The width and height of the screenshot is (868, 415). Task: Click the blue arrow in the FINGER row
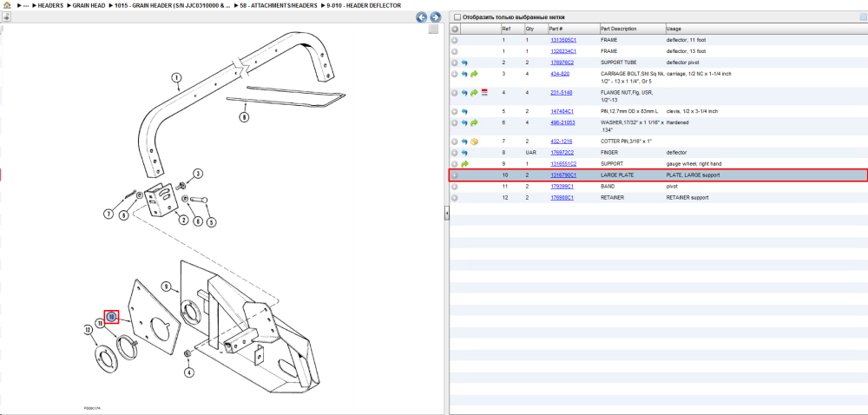[x=464, y=153]
